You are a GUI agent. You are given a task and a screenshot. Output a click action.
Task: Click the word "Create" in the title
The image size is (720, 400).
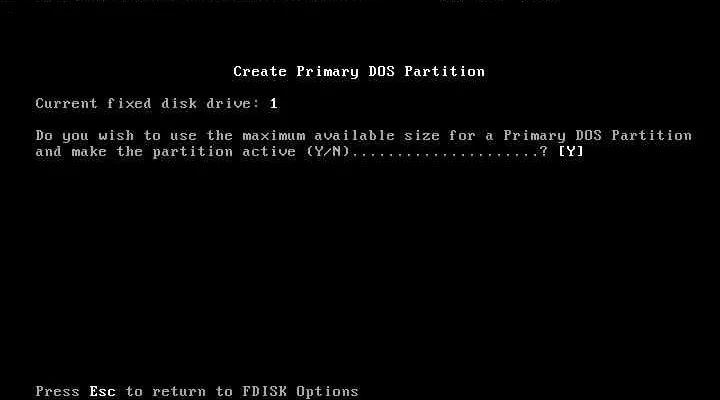pos(260,72)
